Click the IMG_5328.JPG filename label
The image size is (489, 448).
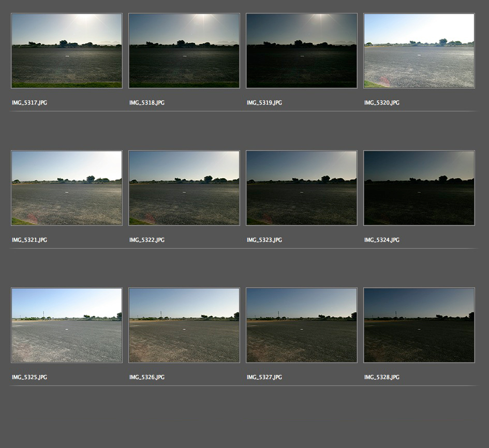click(x=382, y=378)
